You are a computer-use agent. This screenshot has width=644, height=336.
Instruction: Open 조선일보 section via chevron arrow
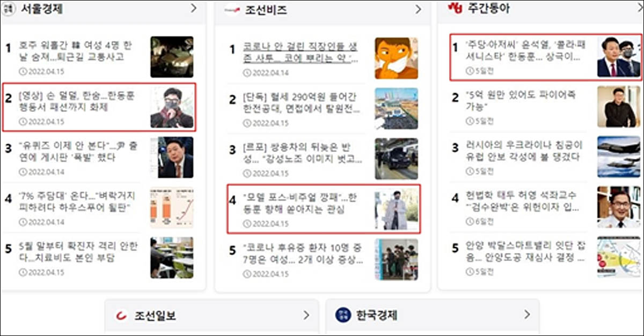[x=306, y=315]
